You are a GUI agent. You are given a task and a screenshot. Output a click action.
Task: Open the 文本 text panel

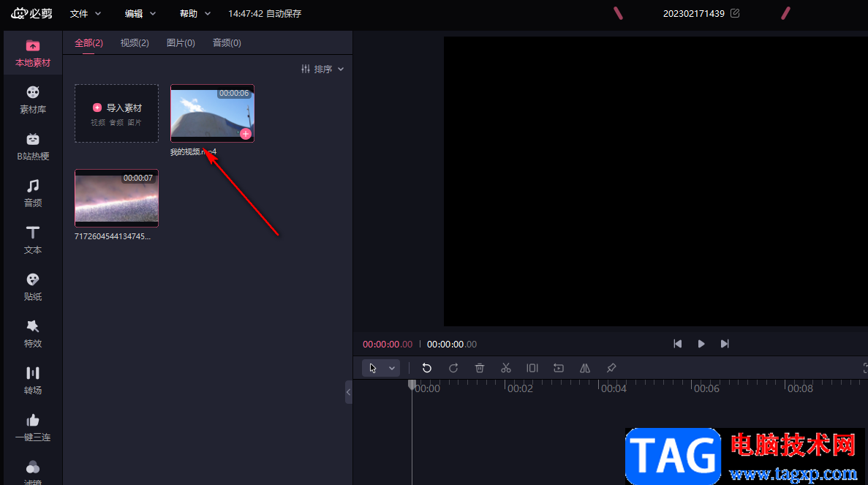point(33,240)
